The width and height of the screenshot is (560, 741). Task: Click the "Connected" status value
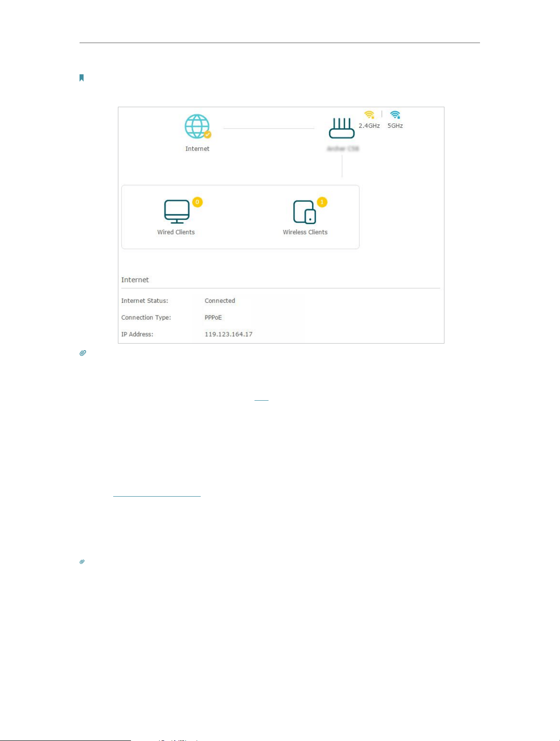pos(220,301)
